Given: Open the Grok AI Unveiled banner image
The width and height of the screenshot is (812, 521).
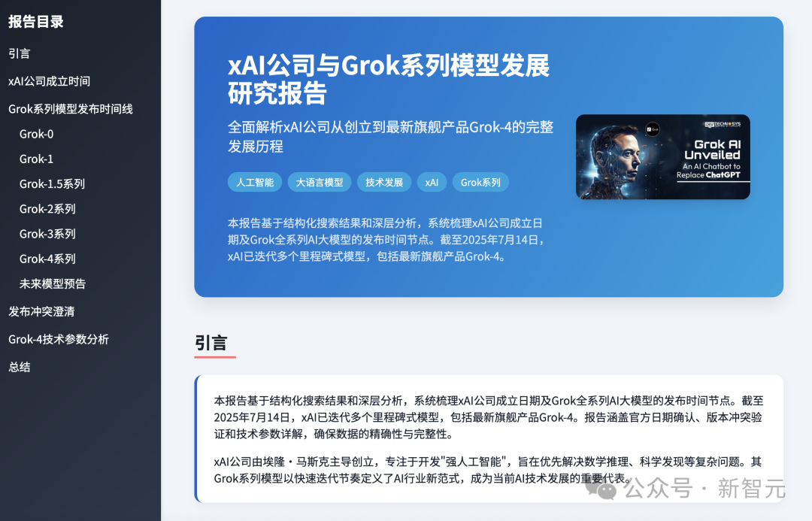Looking at the screenshot, I should point(663,157).
